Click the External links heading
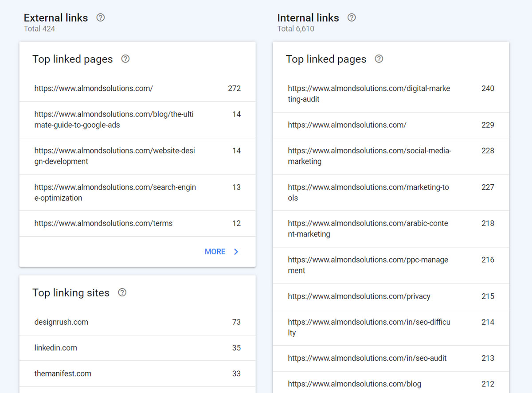 point(56,18)
